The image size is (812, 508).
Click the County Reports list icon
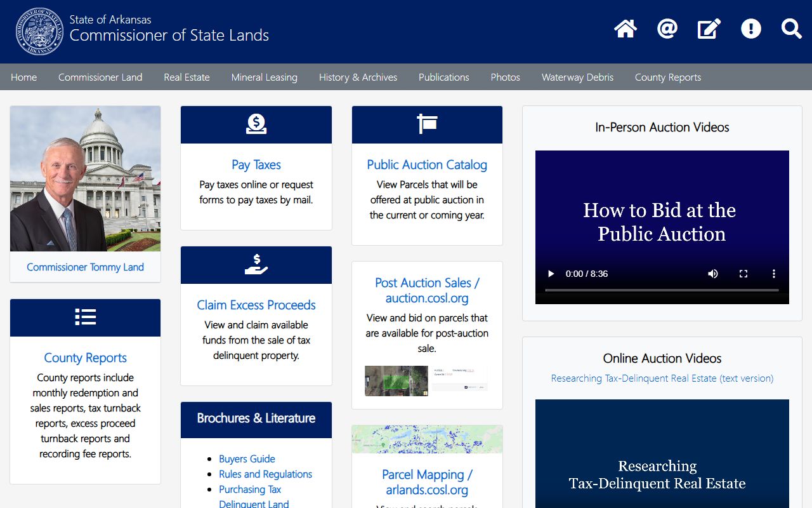(x=86, y=317)
